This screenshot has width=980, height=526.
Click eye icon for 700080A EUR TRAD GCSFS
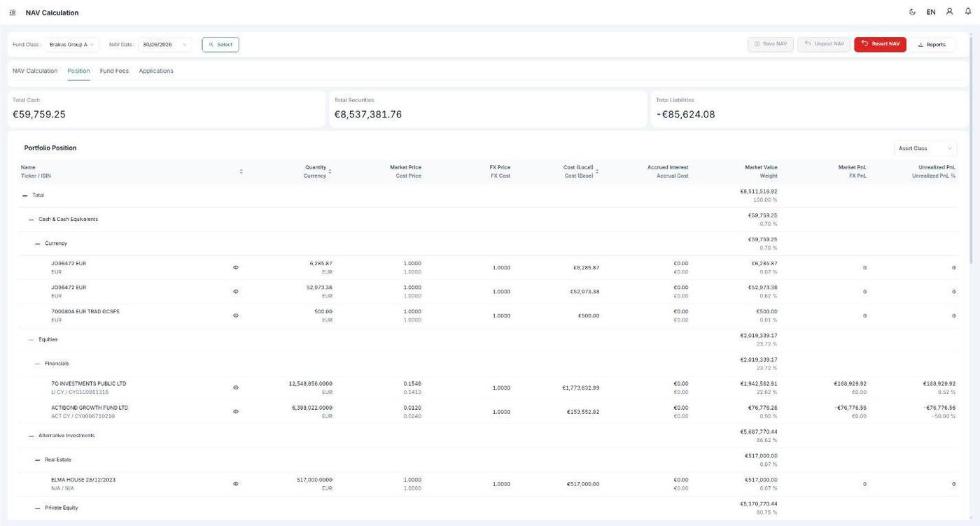tap(235, 315)
